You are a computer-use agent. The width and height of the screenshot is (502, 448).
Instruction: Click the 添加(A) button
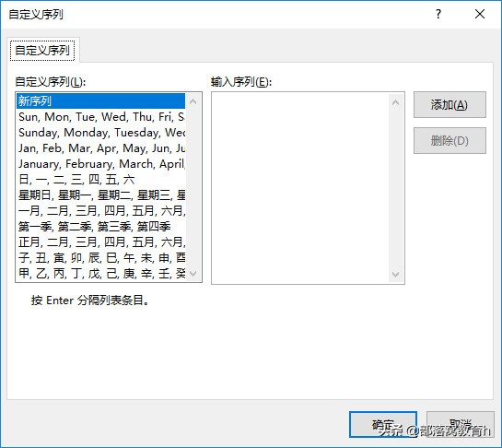tap(449, 105)
